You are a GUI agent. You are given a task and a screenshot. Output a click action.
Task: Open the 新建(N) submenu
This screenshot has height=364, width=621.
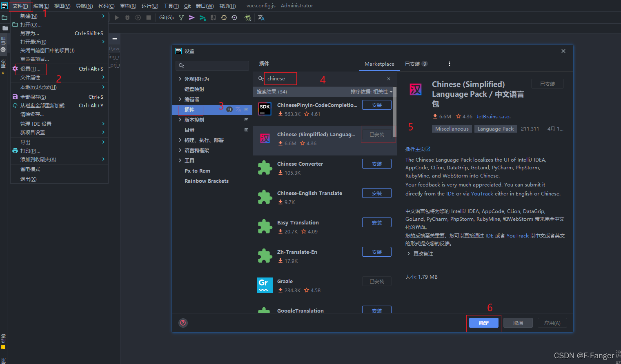(59, 16)
